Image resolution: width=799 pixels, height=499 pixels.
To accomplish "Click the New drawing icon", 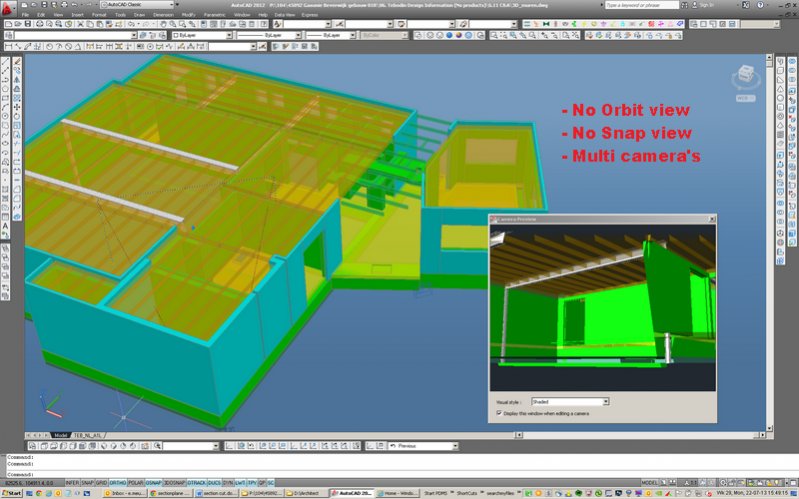I will (x=9, y=24).
